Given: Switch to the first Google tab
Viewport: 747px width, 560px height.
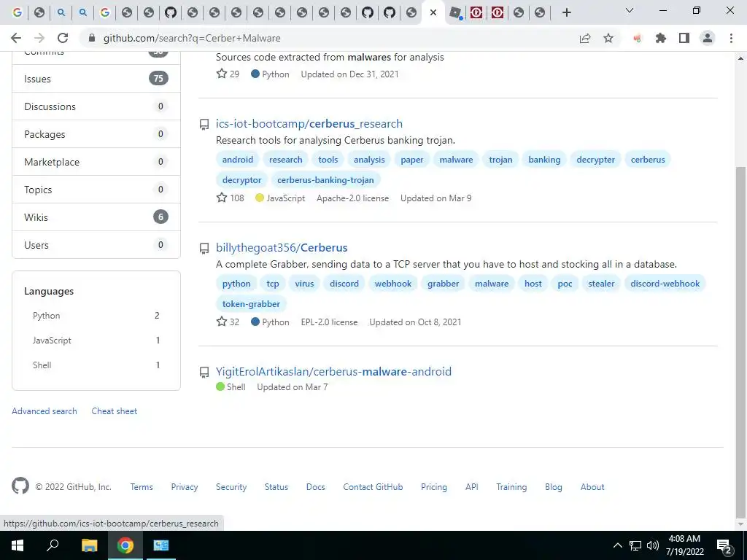Looking at the screenshot, I should pos(18,12).
